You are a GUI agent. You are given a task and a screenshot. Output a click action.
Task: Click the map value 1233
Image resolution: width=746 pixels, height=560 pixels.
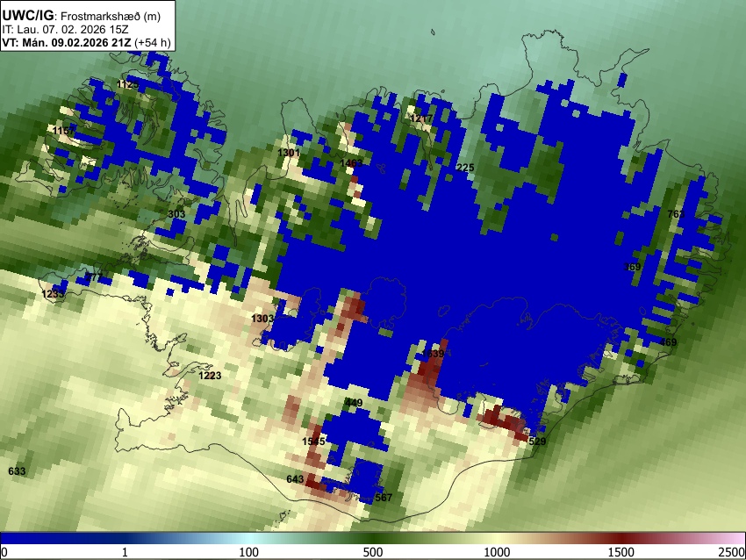pos(53,294)
